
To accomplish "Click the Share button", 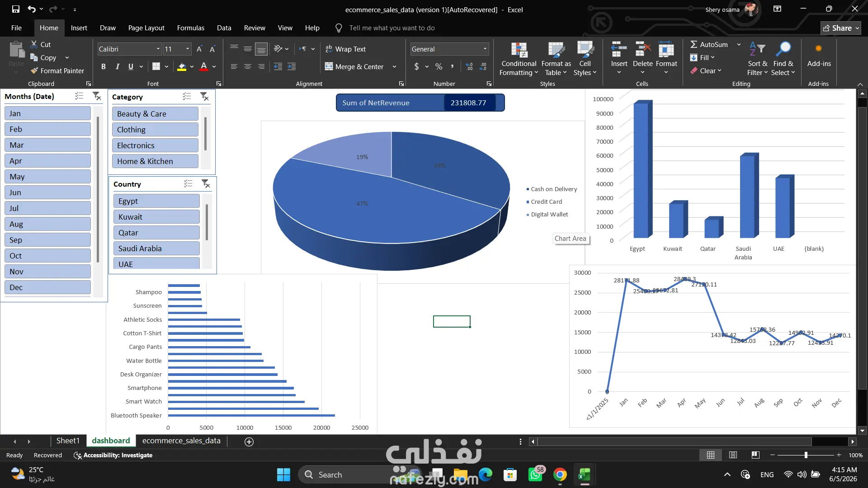I will coord(841,28).
